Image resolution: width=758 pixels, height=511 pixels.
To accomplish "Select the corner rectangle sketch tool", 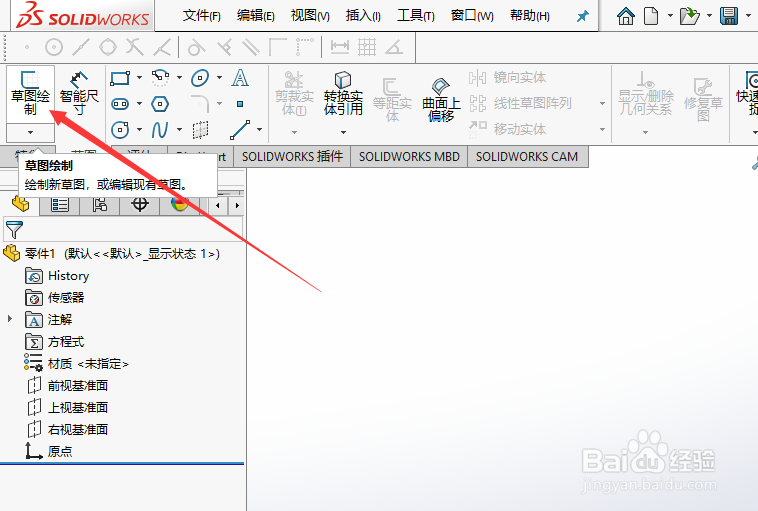I will [x=120, y=78].
